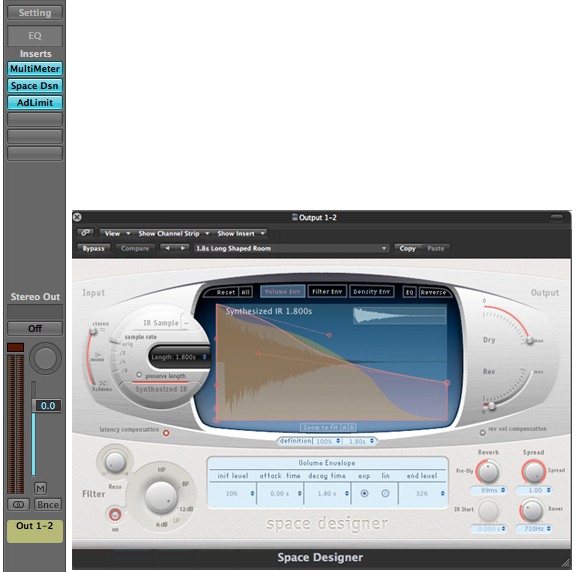Step to previous preset with left arrow
The height and width of the screenshot is (572, 576).
coord(168,248)
